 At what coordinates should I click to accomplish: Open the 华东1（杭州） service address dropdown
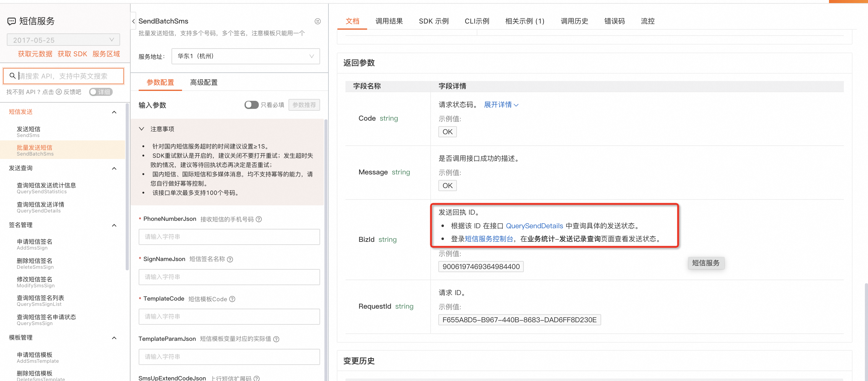point(246,56)
